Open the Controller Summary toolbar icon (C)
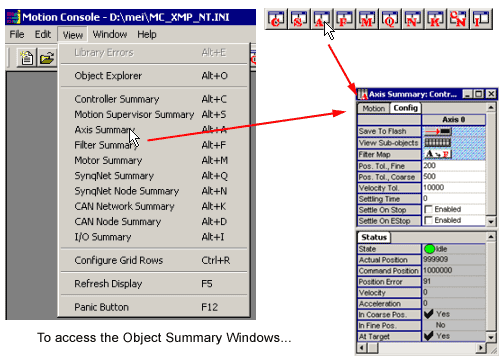 tap(276, 19)
